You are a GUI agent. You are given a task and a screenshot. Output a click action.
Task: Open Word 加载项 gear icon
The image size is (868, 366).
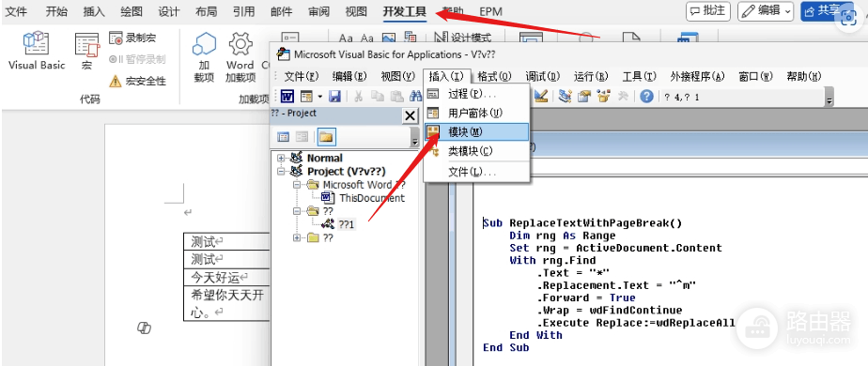point(240,57)
